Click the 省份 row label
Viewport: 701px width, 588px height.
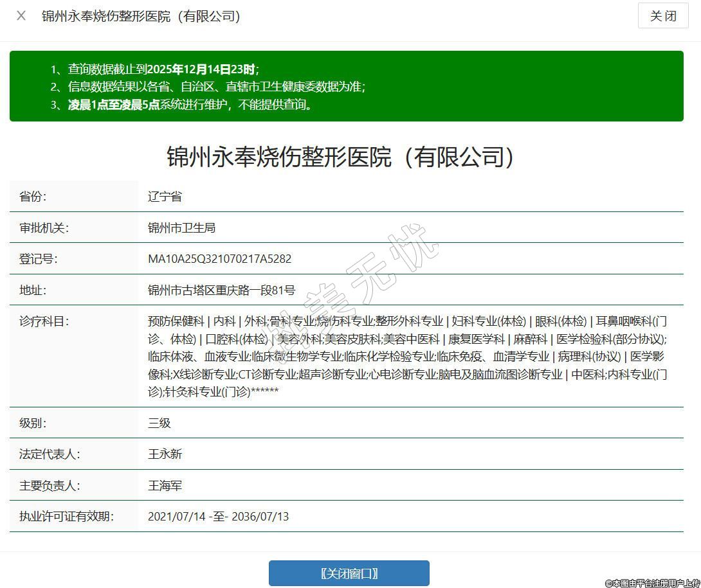tap(33, 197)
